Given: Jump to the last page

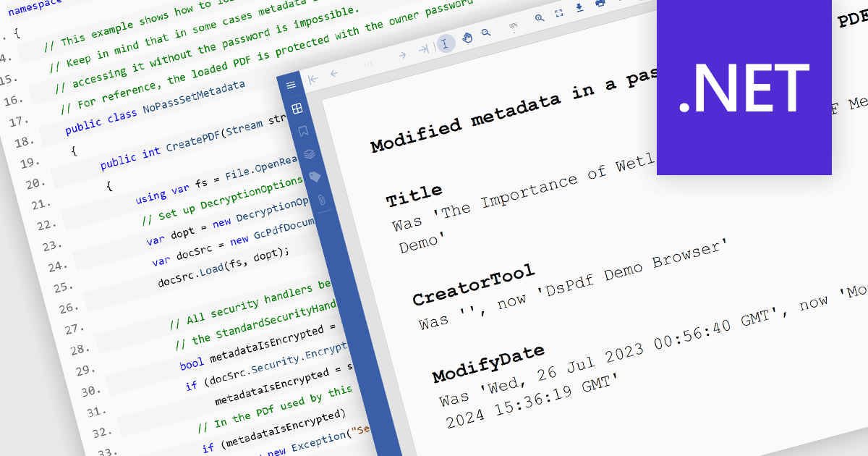Looking at the screenshot, I should (x=422, y=48).
